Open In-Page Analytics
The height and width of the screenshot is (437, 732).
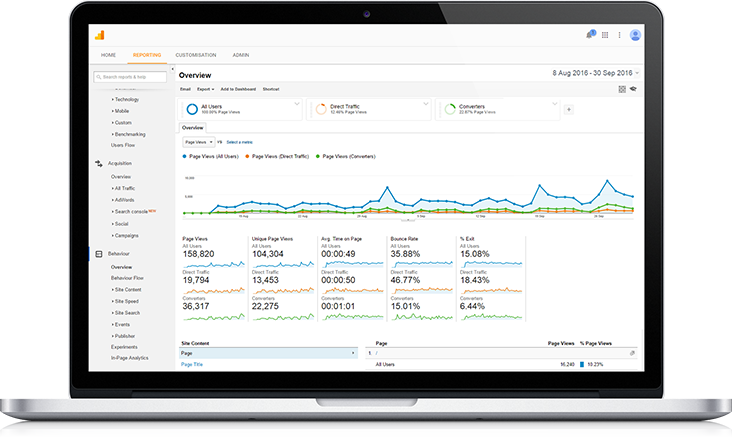pos(130,358)
